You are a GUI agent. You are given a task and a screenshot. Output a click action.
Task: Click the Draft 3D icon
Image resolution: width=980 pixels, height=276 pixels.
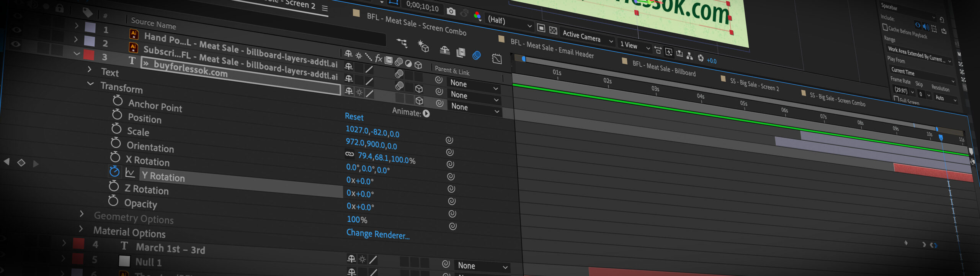[x=423, y=47]
